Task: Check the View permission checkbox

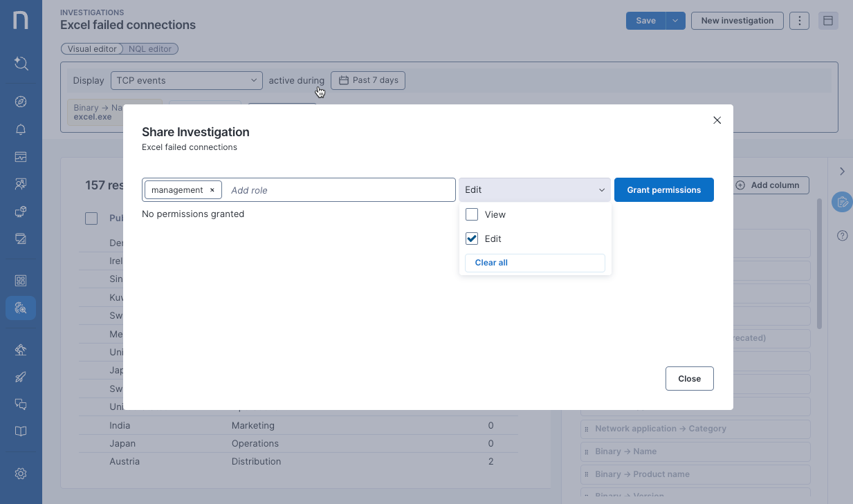Action: (x=472, y=214)
